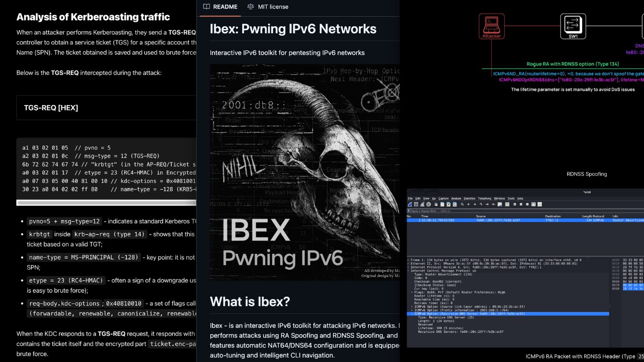Zoom out Wireshark main window text
This screenshot has width=644, height=362.
click(x=521, y=204)
